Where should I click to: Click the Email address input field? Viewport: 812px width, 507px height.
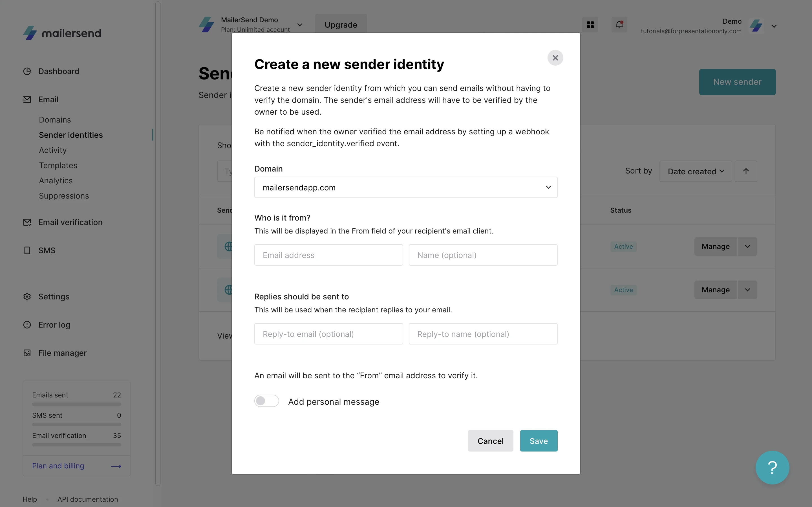328,255
